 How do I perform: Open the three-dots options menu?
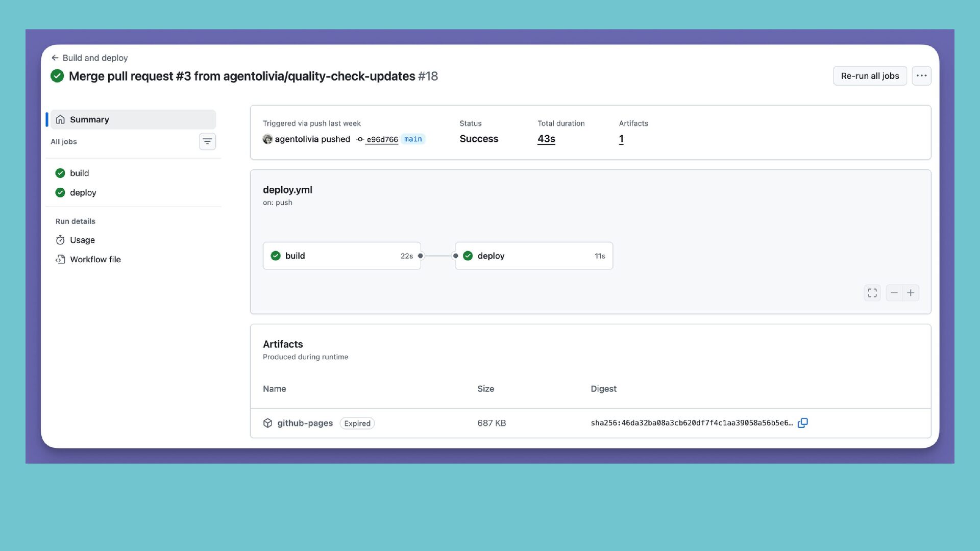[x=921, y=76]
